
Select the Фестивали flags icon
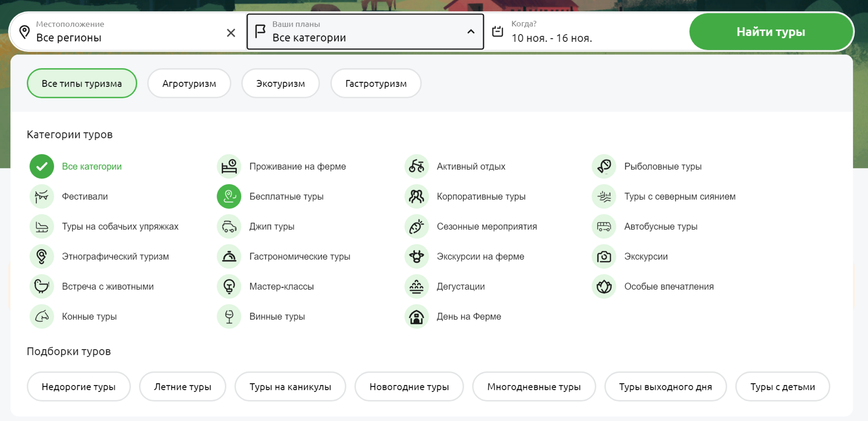pyautogui.click(x=42, y=196)
